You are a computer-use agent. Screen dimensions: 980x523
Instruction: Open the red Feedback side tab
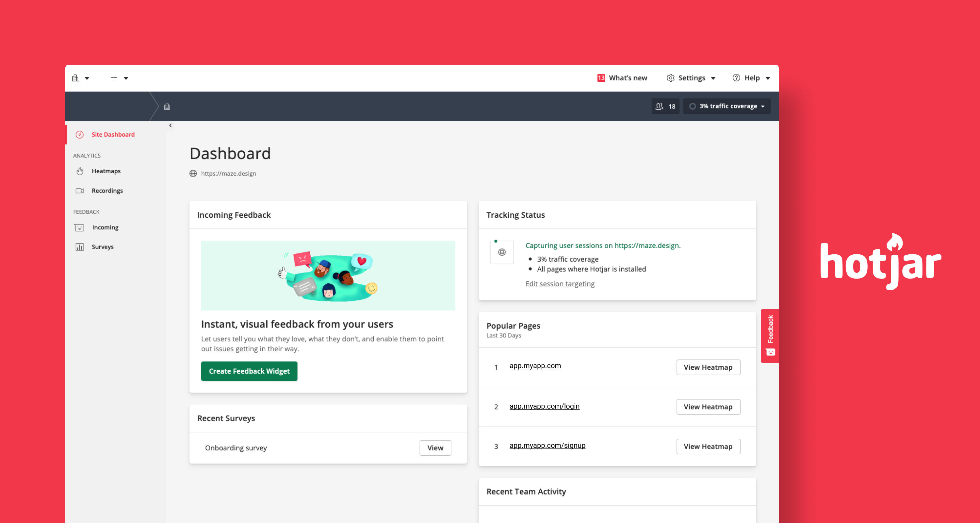click(x=770, y=336)
